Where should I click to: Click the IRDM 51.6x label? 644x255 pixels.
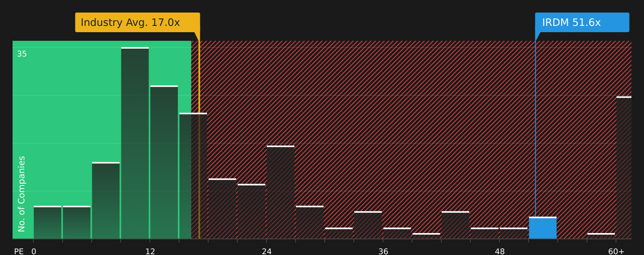pos(582,22)
